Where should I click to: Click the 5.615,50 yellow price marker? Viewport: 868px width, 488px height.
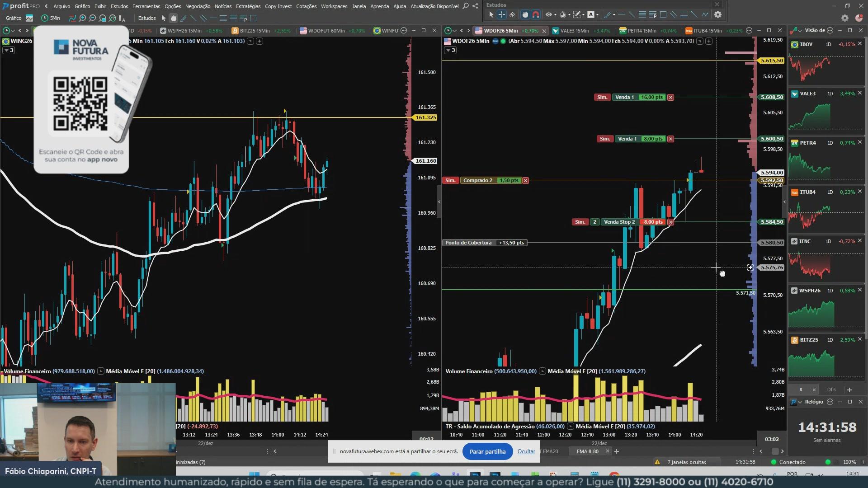point(771,61)
